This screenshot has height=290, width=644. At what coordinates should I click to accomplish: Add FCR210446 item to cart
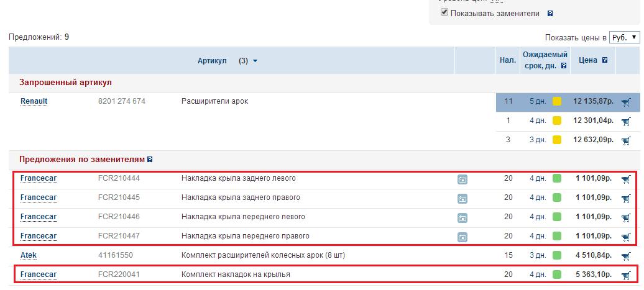pos(626,218)
